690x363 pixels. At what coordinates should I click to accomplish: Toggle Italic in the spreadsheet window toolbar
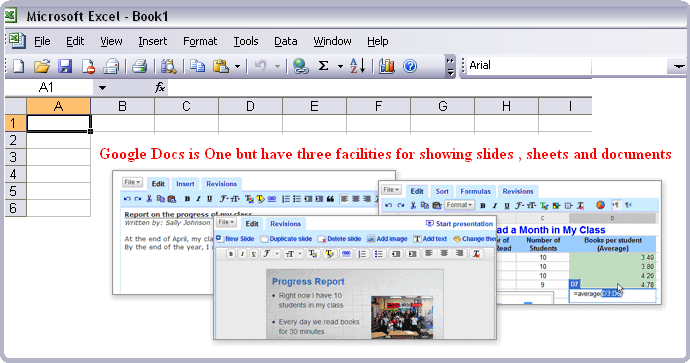tap(495, 205)
